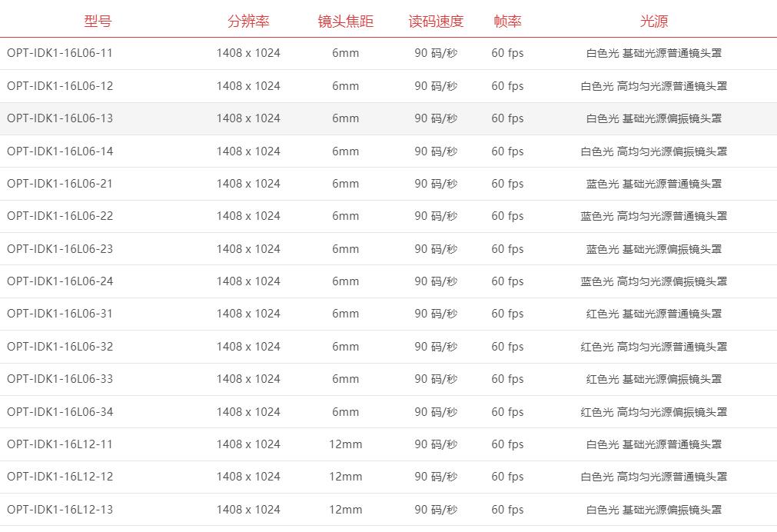Click the 型号 column header

(x=98, y=21)
